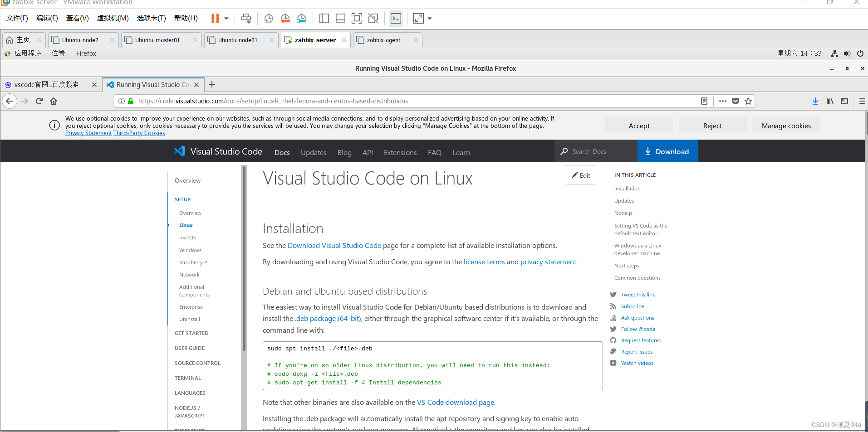This screenshot has height=432, width=868.
Task: Click the docs sidebar vertical scrollbar
Action: [244, 258]
